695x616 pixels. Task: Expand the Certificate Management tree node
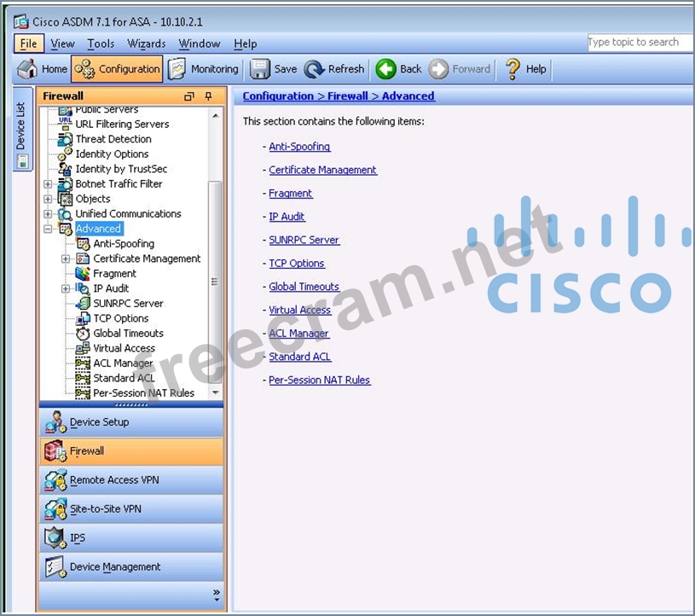coord(67,259)
